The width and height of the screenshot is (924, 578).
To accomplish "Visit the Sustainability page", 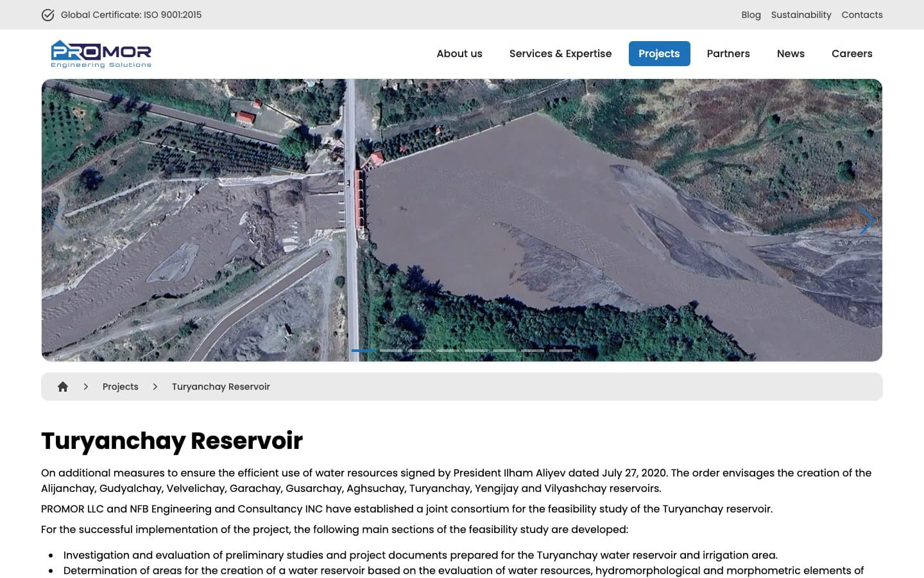I will coord(801,15).
